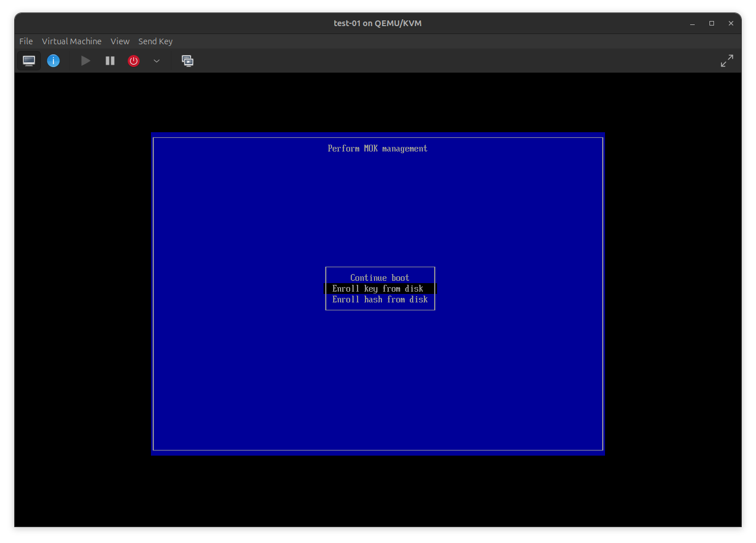Show virtual hardware details
This screenshot has height=543, width=756.
(x=53, y=61)
